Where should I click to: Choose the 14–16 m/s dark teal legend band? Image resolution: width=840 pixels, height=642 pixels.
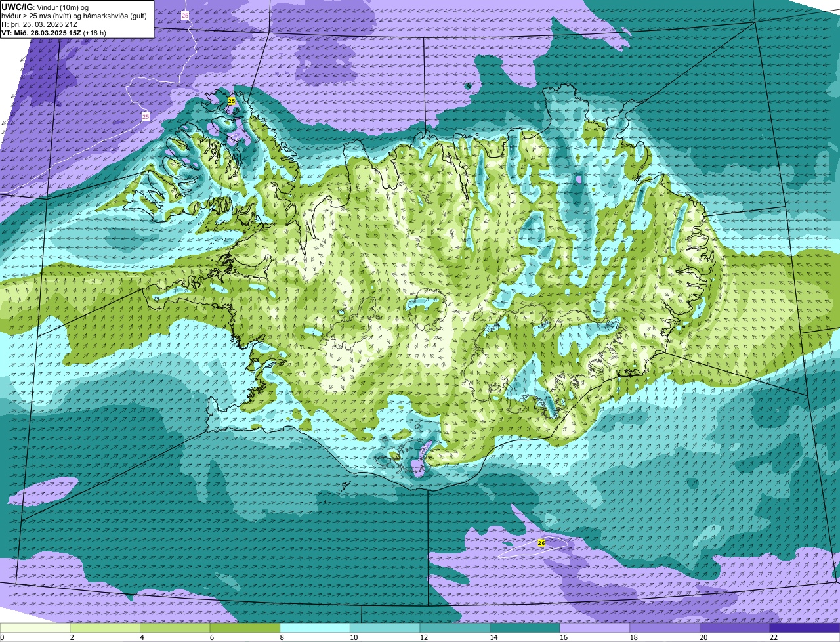[525, 628]
